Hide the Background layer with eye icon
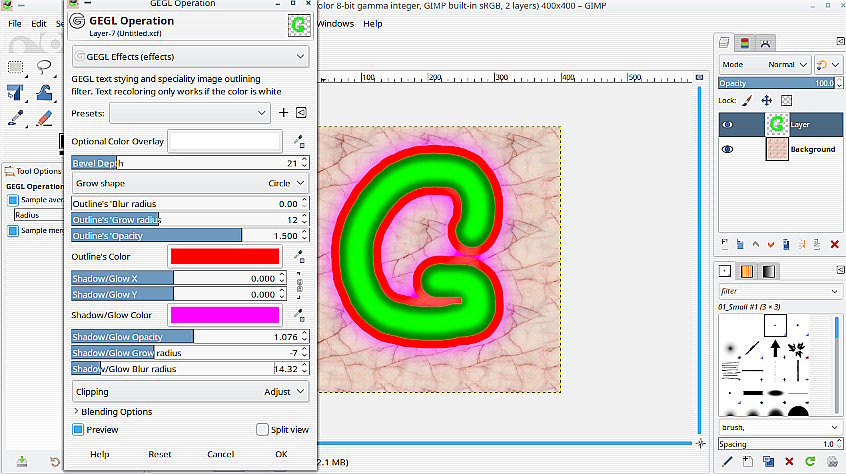846x474 pixels. (727, 149)
